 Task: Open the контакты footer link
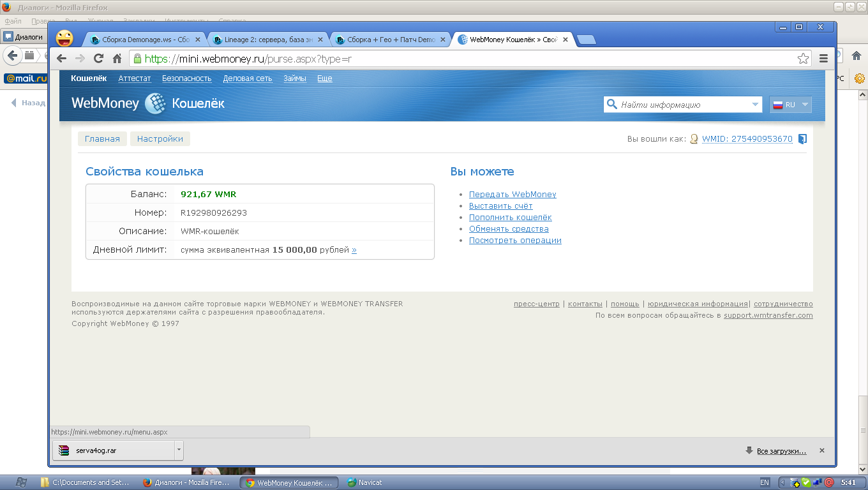tap(585, 304)
